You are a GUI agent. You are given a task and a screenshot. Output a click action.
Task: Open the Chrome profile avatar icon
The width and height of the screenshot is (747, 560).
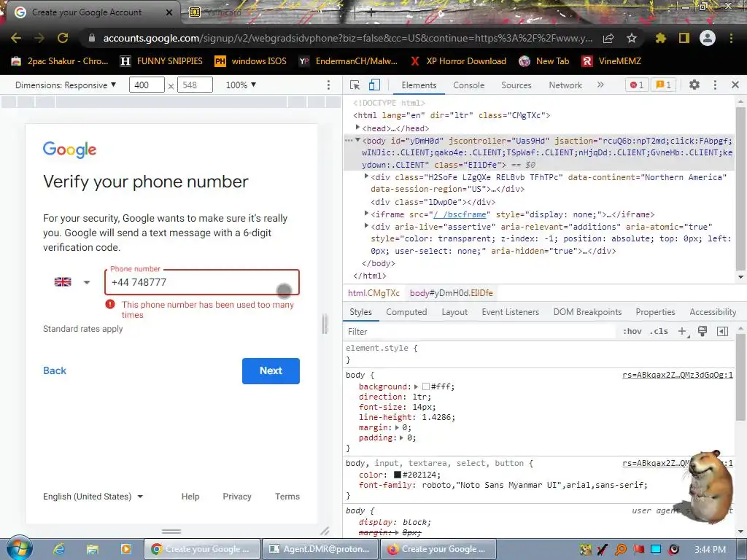(708, 38)
